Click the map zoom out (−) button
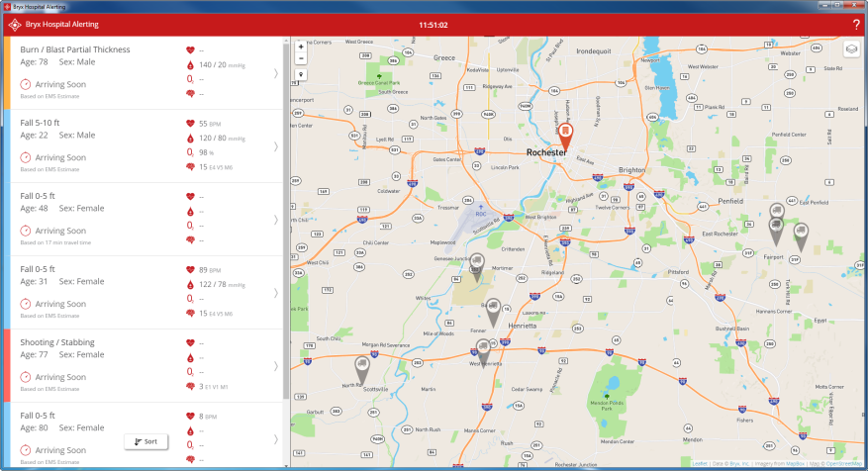 tap(300, 58)
